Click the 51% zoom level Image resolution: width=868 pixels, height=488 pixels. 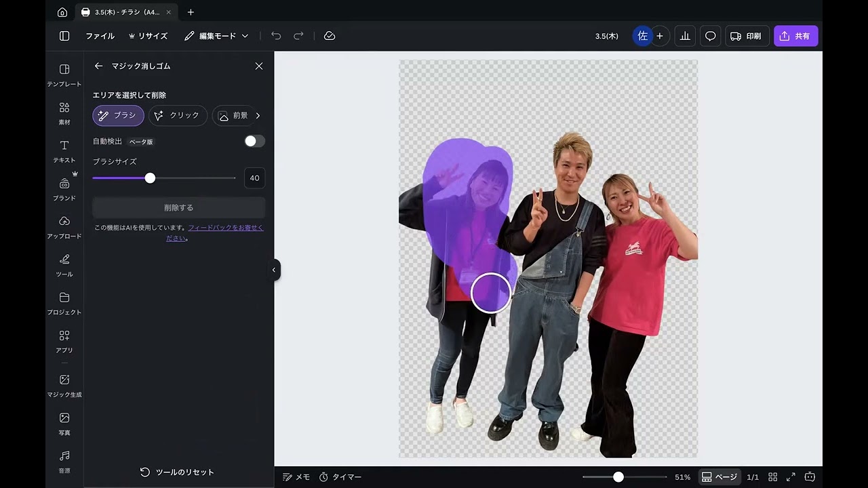[682, 477]
